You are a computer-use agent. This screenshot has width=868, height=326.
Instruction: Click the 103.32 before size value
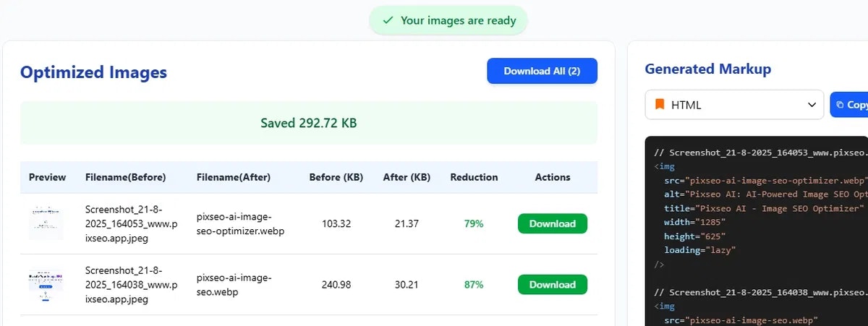pyautogui.click(x=336, y=224)
